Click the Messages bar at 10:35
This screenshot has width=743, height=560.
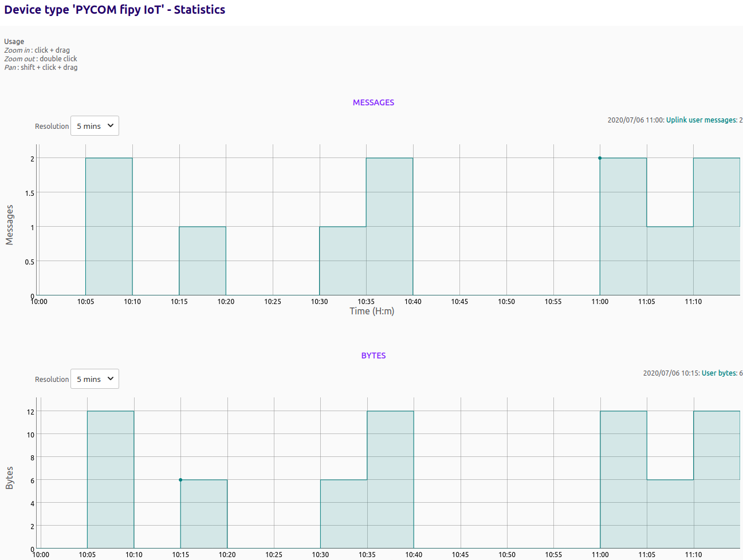click(x=390, y=227)
